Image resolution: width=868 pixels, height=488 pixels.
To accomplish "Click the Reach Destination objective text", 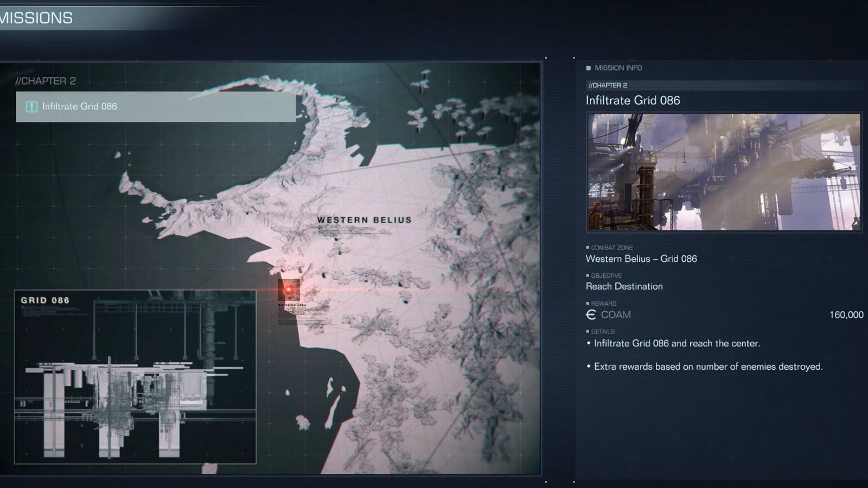I will click(x=624, y=286).
